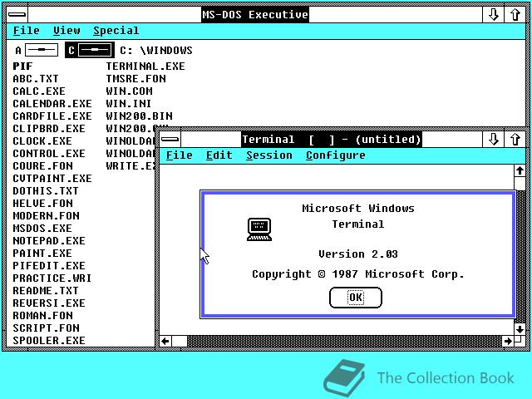Screen dimensions: 532x399
Task: Open Terminal's File menu
Action: pos(180,155)
